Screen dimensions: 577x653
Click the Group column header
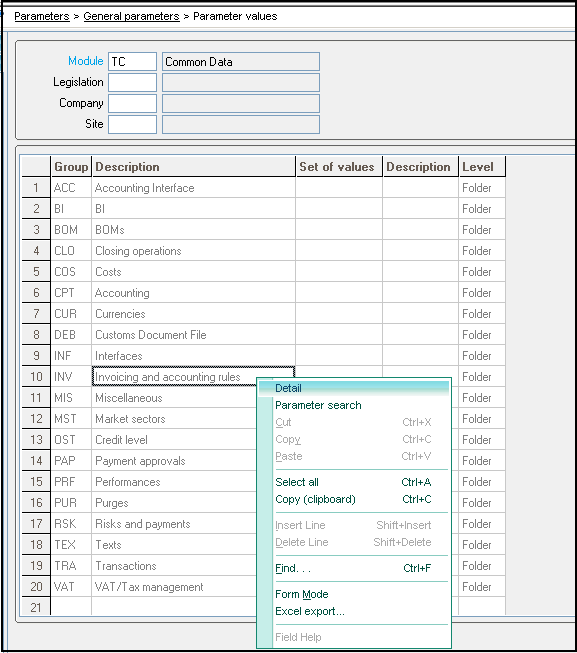click(71, 167)
